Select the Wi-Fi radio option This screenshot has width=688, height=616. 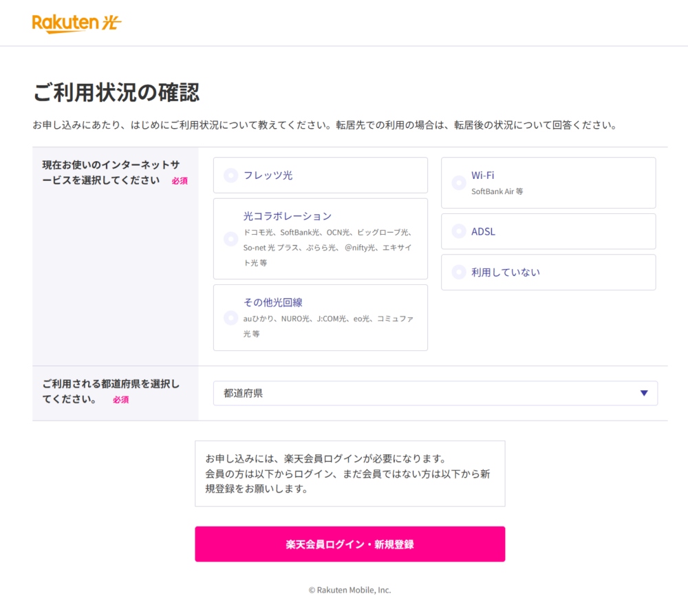pos(459,182)
